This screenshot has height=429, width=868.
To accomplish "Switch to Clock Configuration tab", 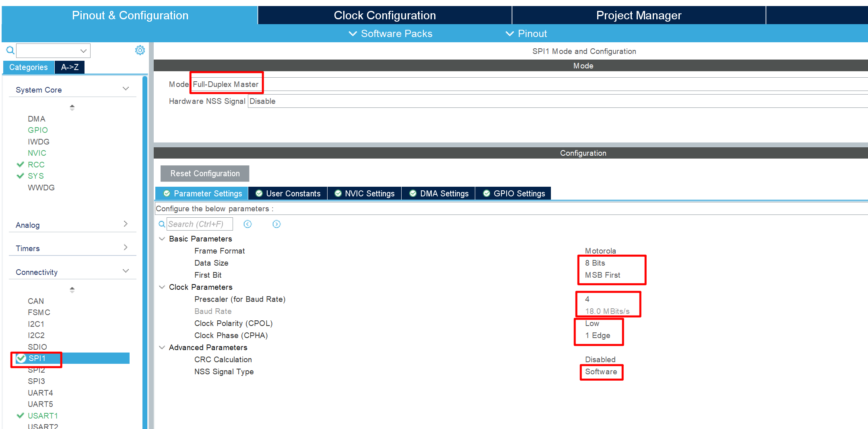I will tap(385, 15).
